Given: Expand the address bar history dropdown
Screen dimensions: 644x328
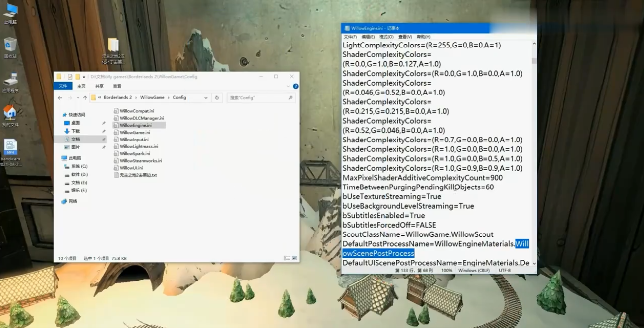Looking at the screenshot, I should click(206, 98).
